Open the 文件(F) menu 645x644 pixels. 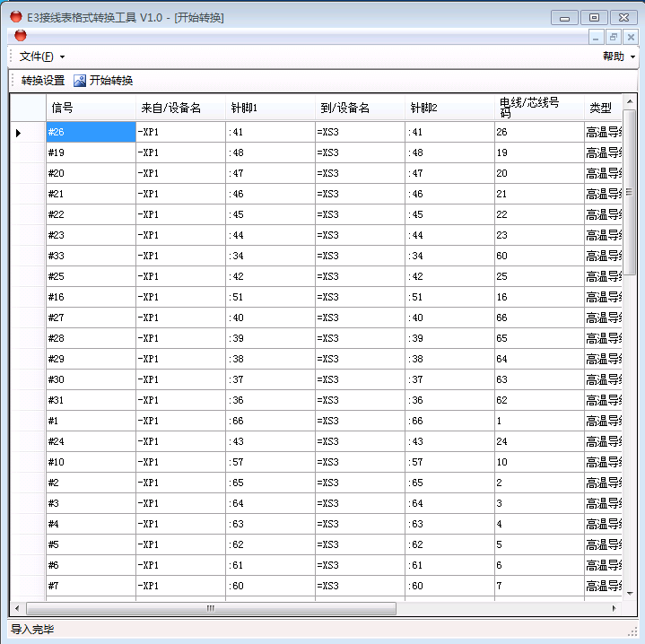pyautogui.click(x=41, y=57)
